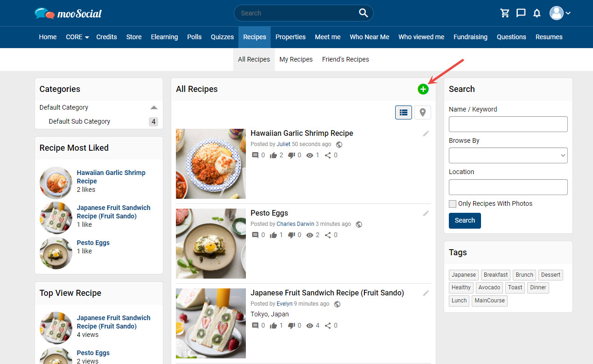593x364 pixels.
Task: Click the mooSocial logo
Action: 68,13
